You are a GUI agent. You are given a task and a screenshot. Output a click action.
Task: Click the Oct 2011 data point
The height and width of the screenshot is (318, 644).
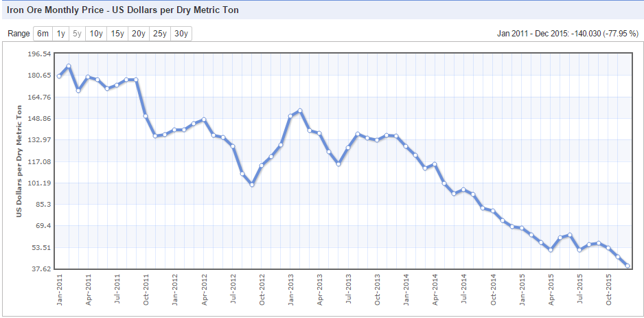coord(146,116)
